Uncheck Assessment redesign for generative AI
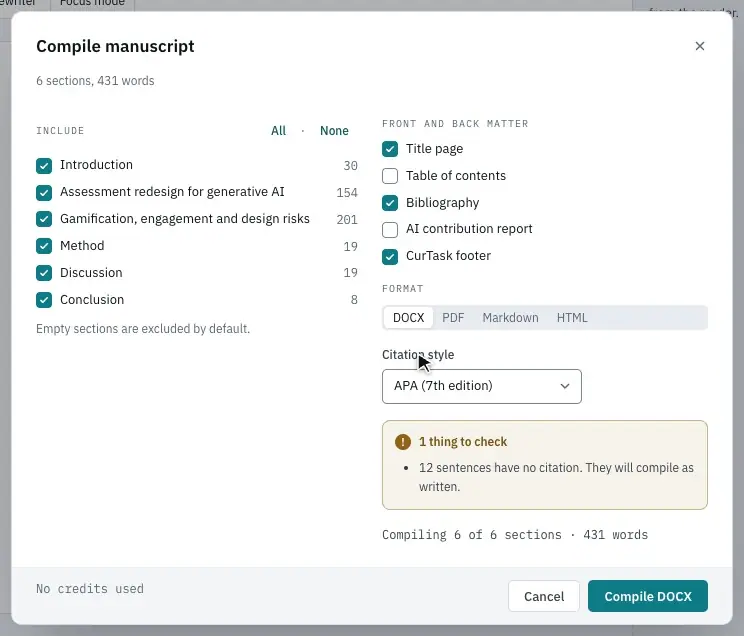Image resolution: width=744 pixels, height=636 pixels. point(44,193)
